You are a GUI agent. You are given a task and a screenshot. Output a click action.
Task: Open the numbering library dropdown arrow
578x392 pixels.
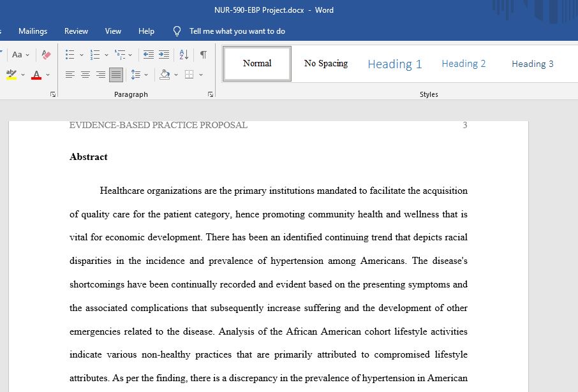(x=106, y=55)
